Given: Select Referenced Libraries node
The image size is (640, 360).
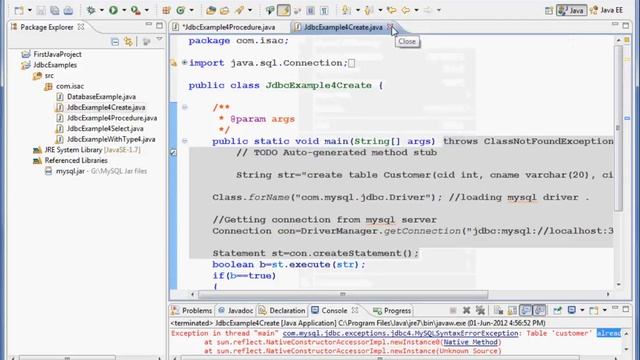Looking at the screenshot, I should [x=76, y=160].
